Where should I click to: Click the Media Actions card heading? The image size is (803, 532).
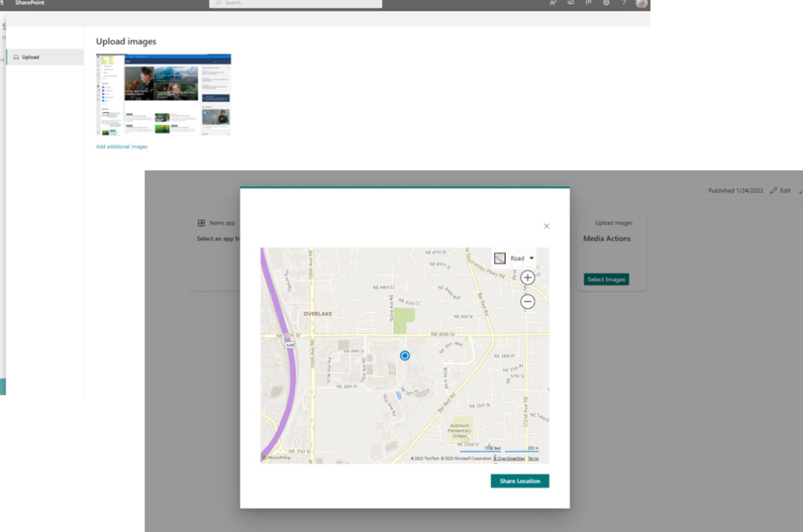click(x=607, y=238)
